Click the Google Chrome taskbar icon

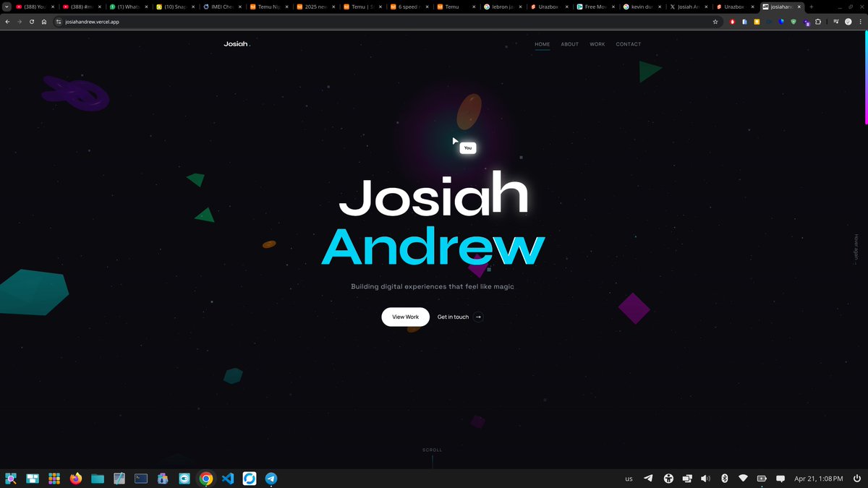206,478
